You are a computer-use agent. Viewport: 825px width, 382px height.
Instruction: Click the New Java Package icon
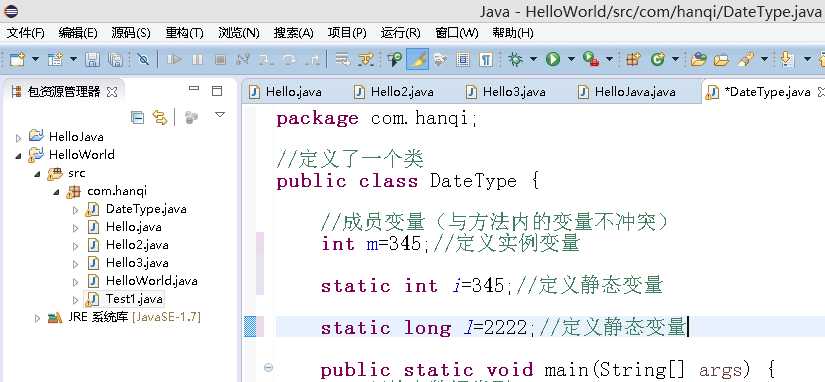click(632, 59)
